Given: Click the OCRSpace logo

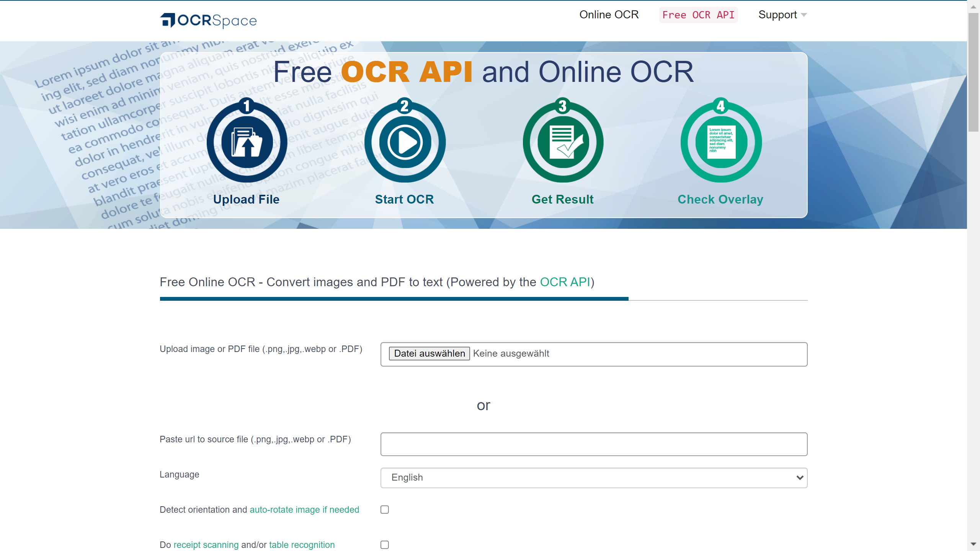Looking at the screenshot, I should 208,20.
